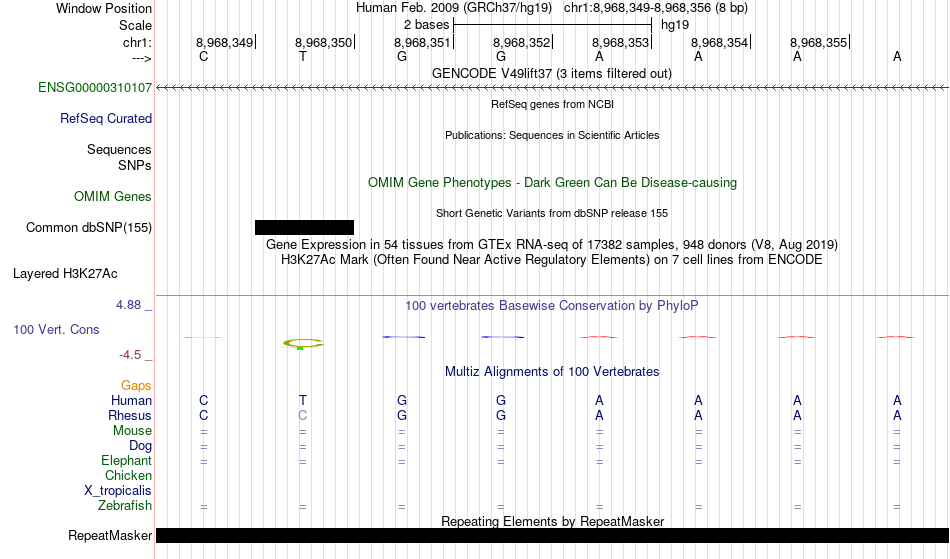Image resolution: width=950 pixels, height=559 pixels.
Task: Click Short Genetic Variants from dbSNP title
Action: tap(552, 213)
